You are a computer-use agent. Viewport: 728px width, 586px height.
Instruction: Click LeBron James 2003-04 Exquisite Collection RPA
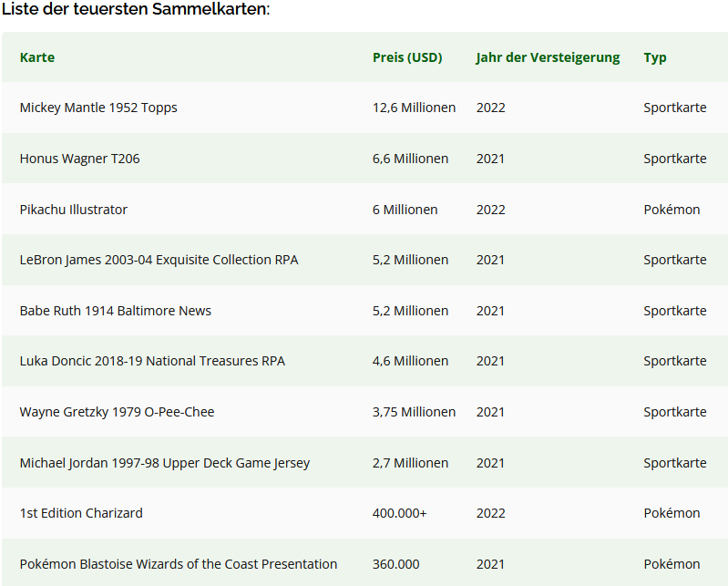[x=159, y=260]
